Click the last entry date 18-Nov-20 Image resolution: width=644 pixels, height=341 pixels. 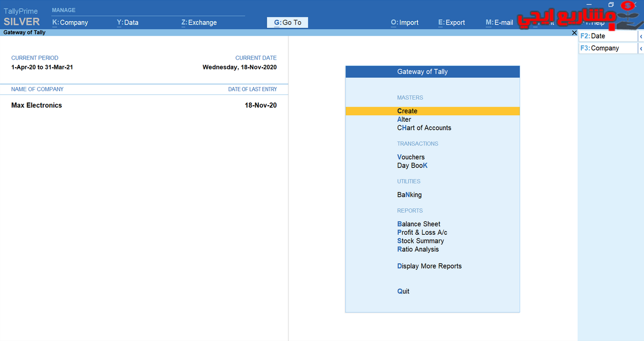(261, 106)
